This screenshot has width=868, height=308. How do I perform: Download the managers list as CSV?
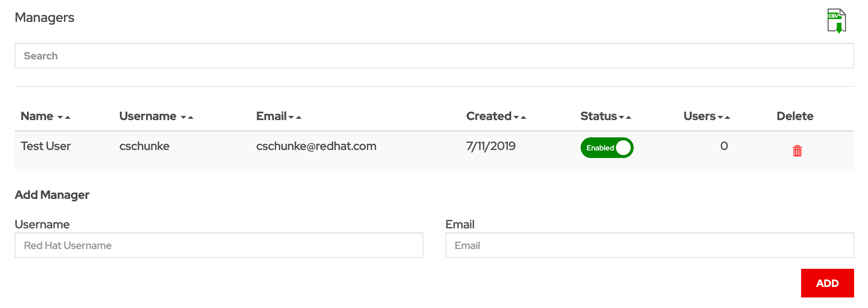(836, 21)
